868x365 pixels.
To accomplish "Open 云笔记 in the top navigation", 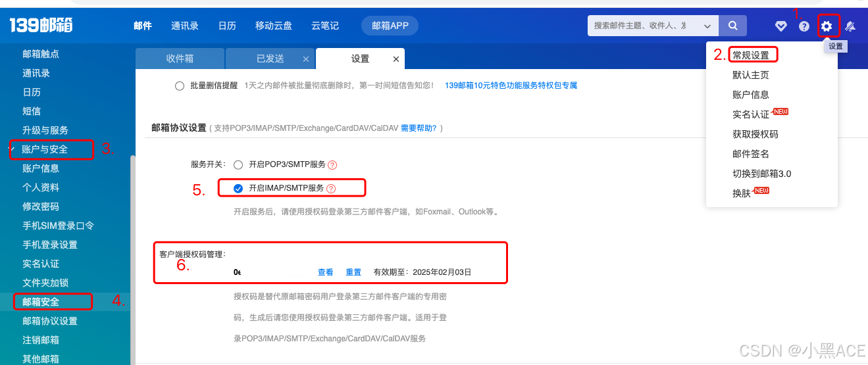I will 325,26.
